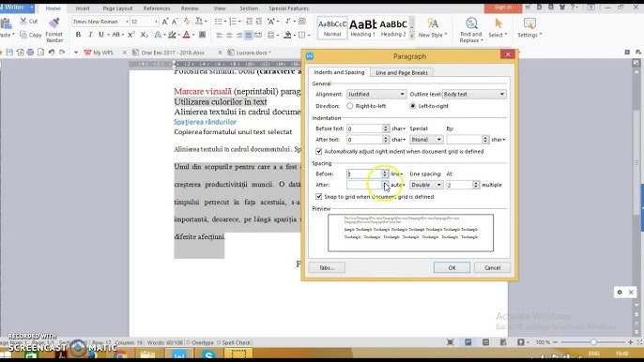Image resolution: width=644 pixels, height=362 pixels.
Task: Open the Special indentation (None) dropdown
Action: point(426,140)
